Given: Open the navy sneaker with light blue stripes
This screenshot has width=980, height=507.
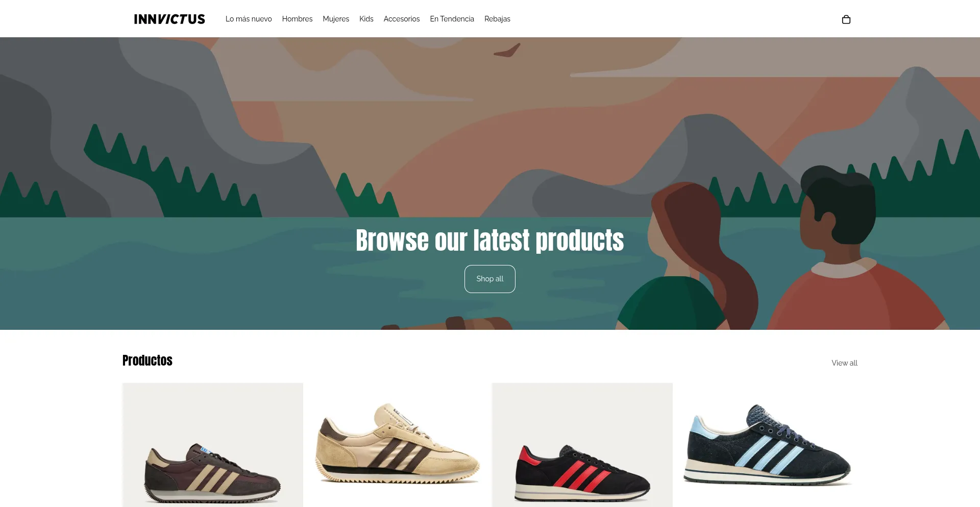Looking at the screenshot, I should (x=767, y=445).
